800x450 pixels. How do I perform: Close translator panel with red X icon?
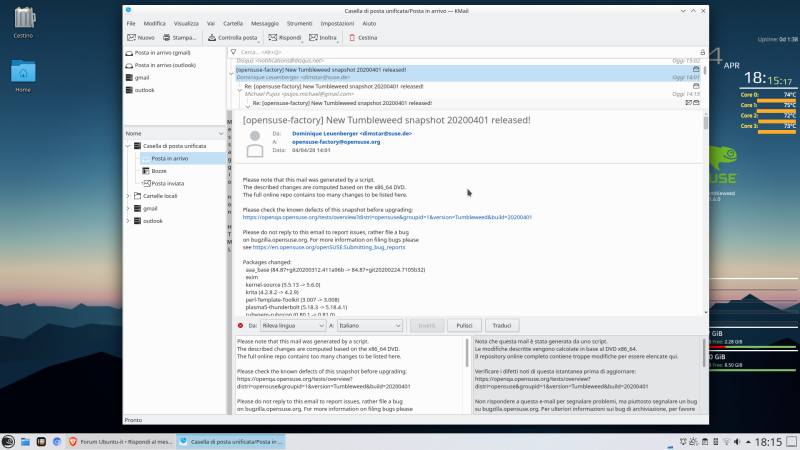point(240,326)
